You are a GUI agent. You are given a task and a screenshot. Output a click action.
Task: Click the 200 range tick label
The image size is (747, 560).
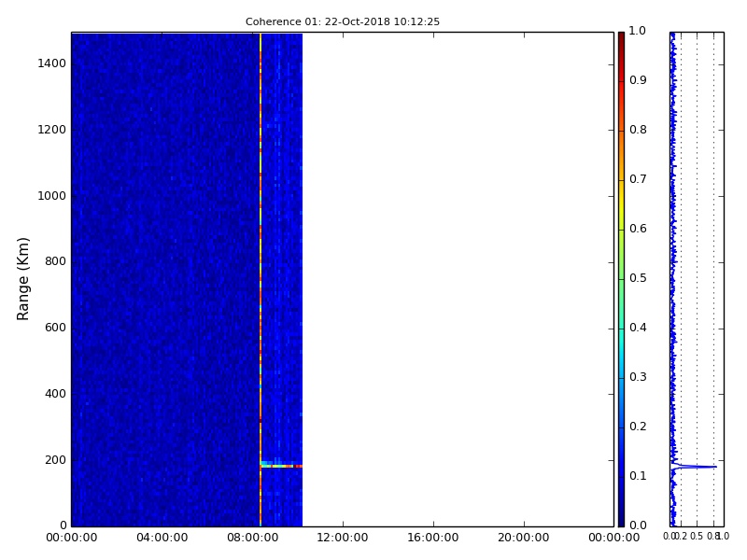[55, 460]
